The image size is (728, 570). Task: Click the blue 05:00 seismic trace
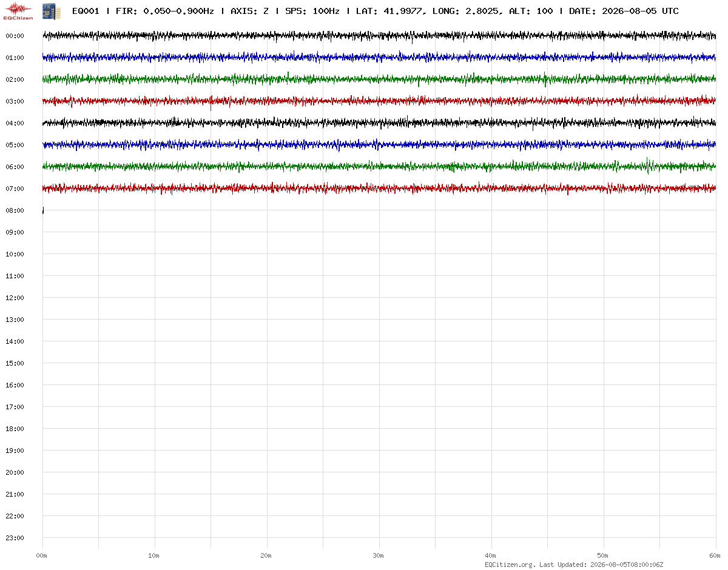[379, 145]
